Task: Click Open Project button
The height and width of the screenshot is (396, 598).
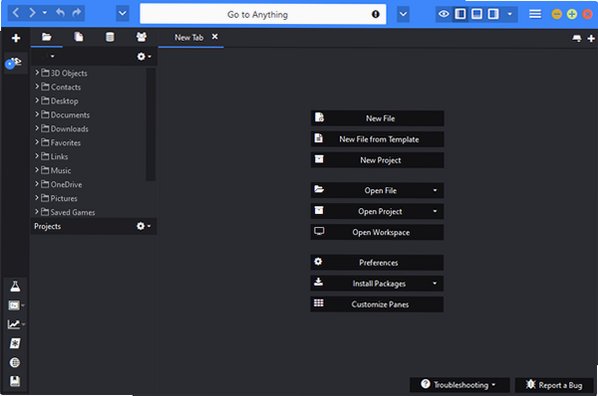Action: [x=377, y=211]
